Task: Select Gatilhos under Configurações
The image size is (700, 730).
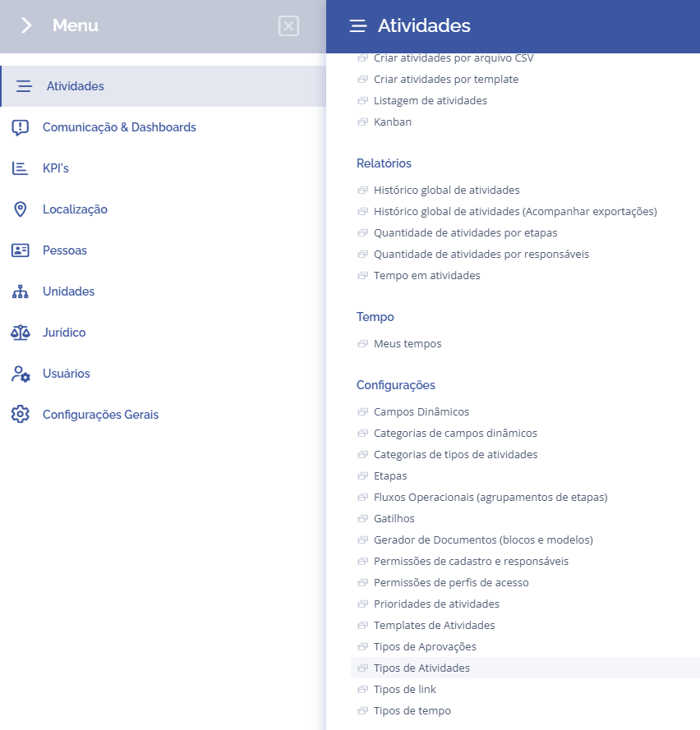Action: coord(394,518)
